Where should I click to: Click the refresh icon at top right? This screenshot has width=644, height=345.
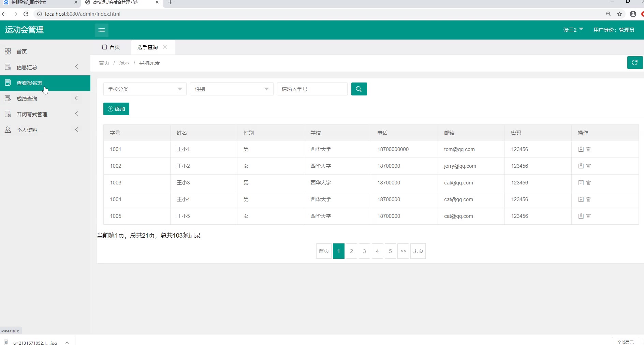pyautogui.click(x=634, y=63)
